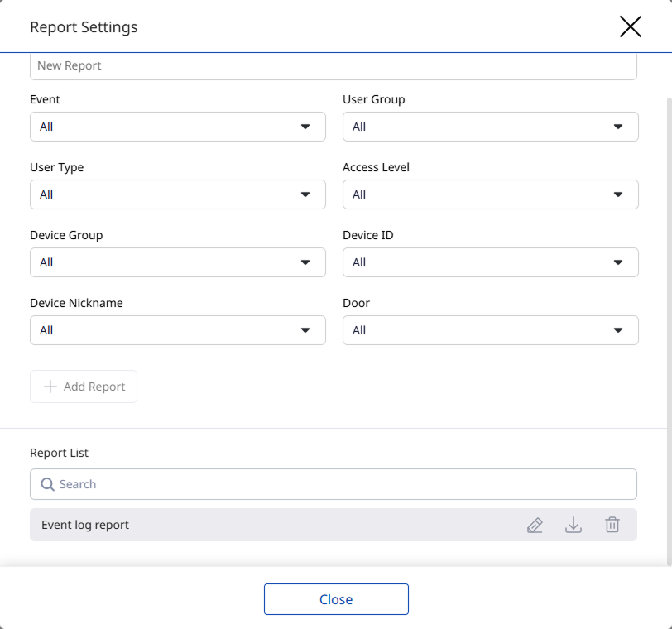Edit the Event log report
This screenshot has height=629, width=672.
coord(535,525)
